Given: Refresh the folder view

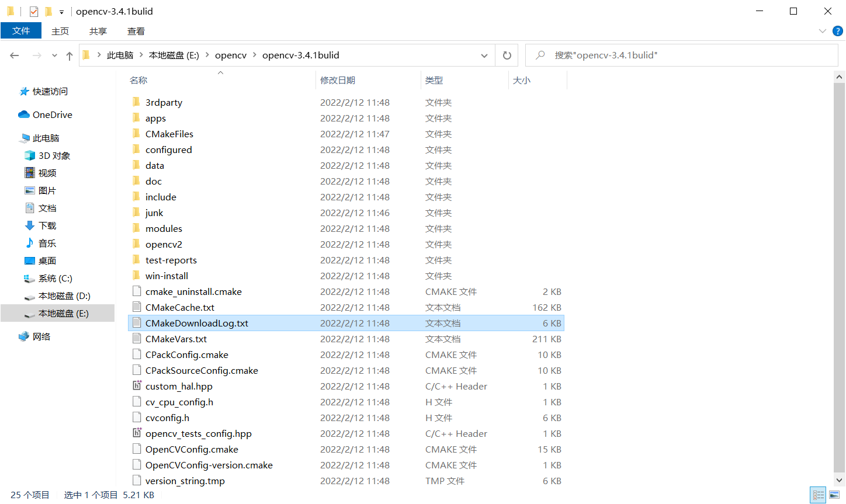Looking at the screenshot, I should tap(507, 55).
